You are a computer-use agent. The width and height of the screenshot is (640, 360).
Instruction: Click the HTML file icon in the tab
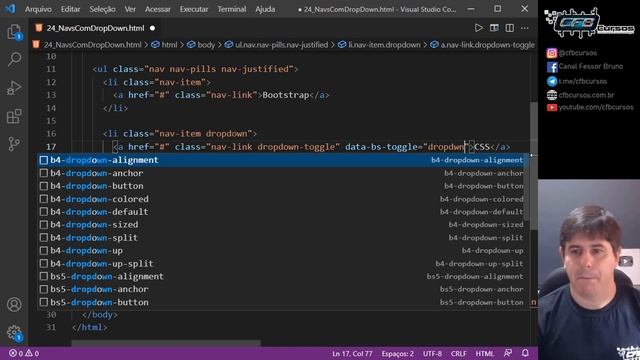pyautogui.click(x=39, y=28)
